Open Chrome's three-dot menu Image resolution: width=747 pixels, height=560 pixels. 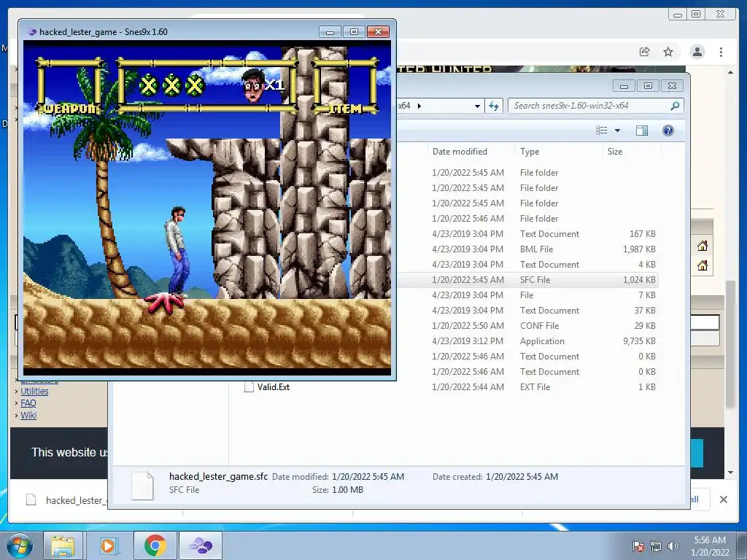pyautogui.click(x=721, y=52)
